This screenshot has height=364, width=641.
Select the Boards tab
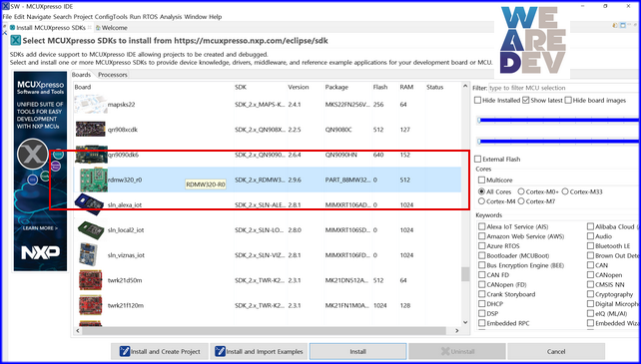click(x=81, y=75)
